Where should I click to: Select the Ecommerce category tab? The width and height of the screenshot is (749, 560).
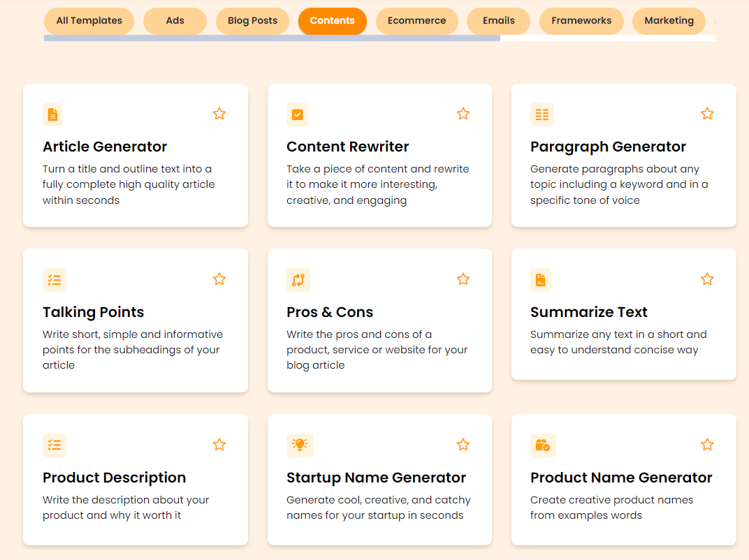(417, 21)
